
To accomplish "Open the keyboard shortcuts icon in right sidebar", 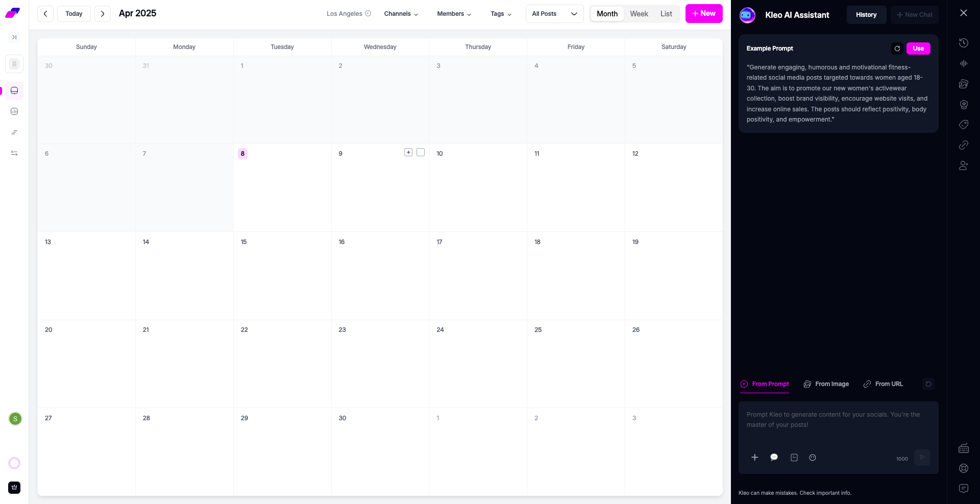I will coord(963,448).
